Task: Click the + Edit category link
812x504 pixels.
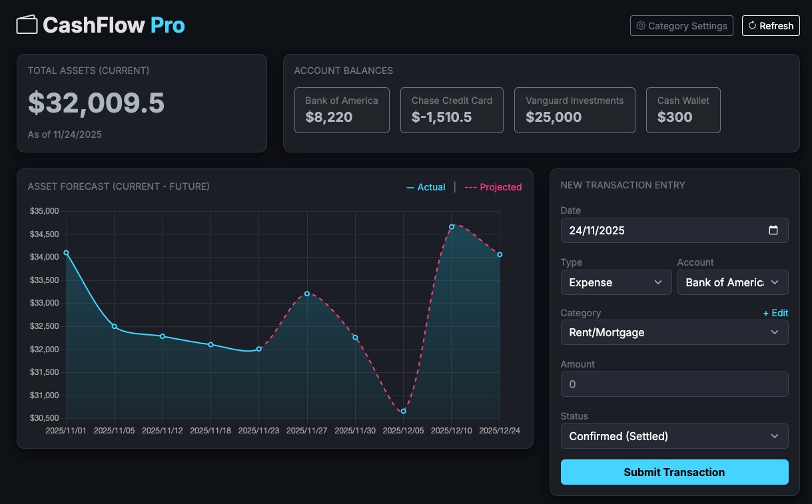Action: 775,313
